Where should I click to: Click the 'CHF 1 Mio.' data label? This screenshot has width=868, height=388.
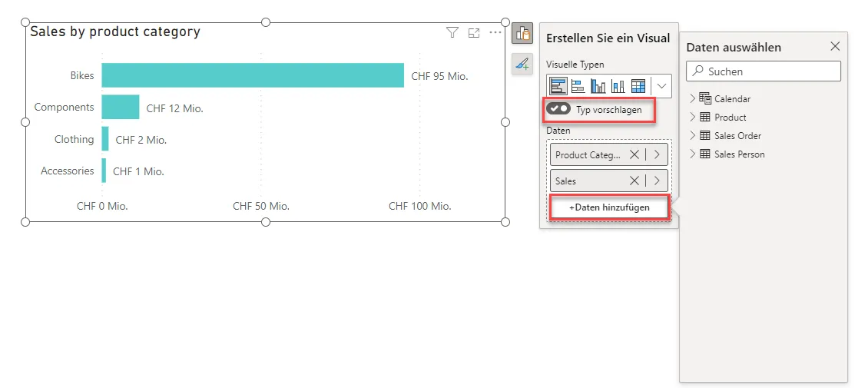(138, 171)
